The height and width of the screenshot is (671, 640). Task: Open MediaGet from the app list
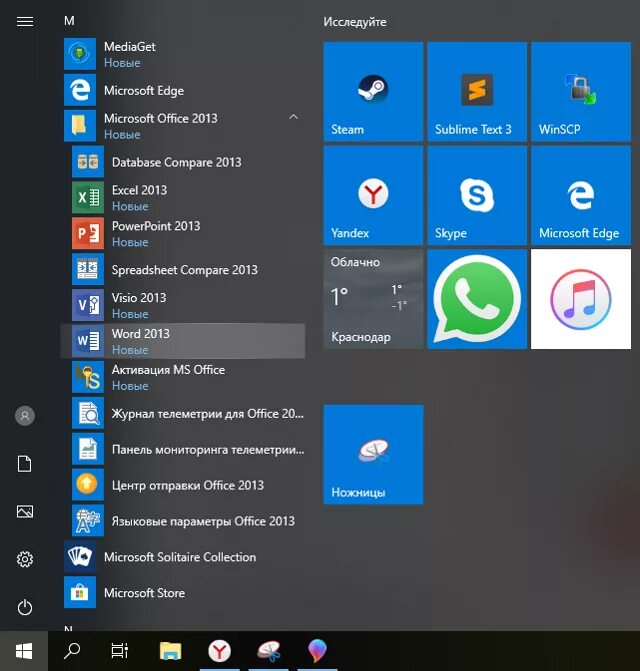184,54
